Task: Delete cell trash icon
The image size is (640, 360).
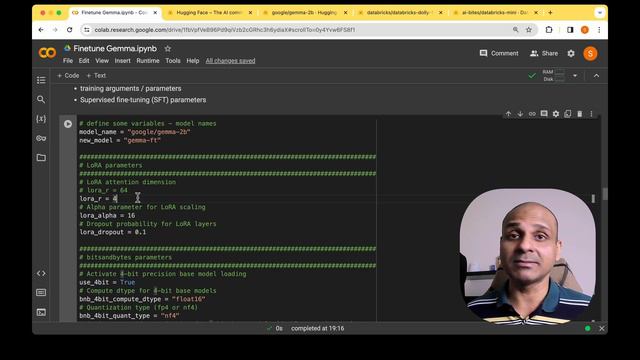Action: click(x=580, y=114)
